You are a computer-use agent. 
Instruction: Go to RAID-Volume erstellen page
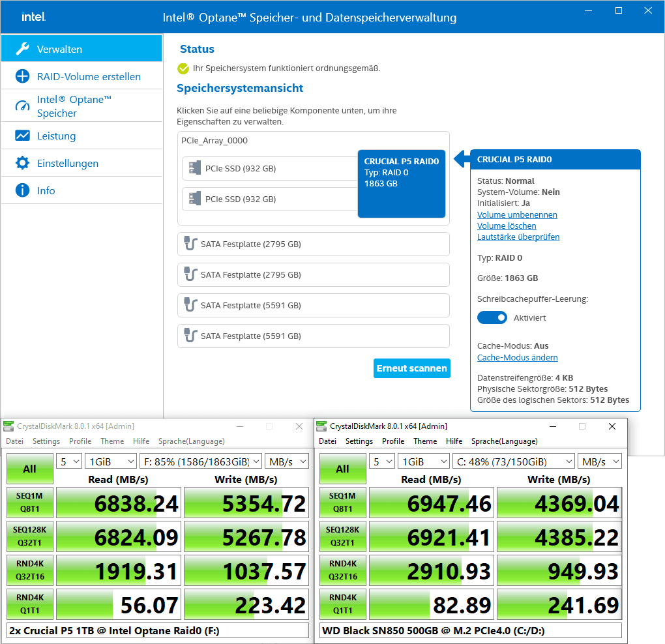click(x=82, y=76)
